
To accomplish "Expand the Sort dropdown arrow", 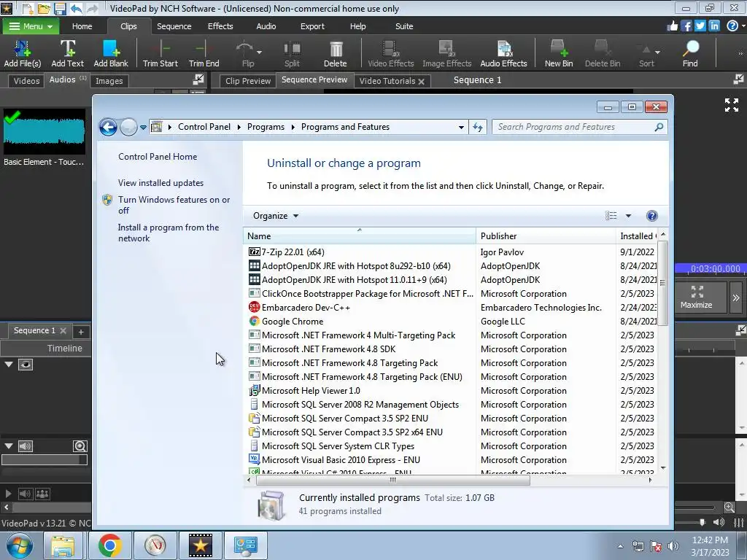I will 657,52.
